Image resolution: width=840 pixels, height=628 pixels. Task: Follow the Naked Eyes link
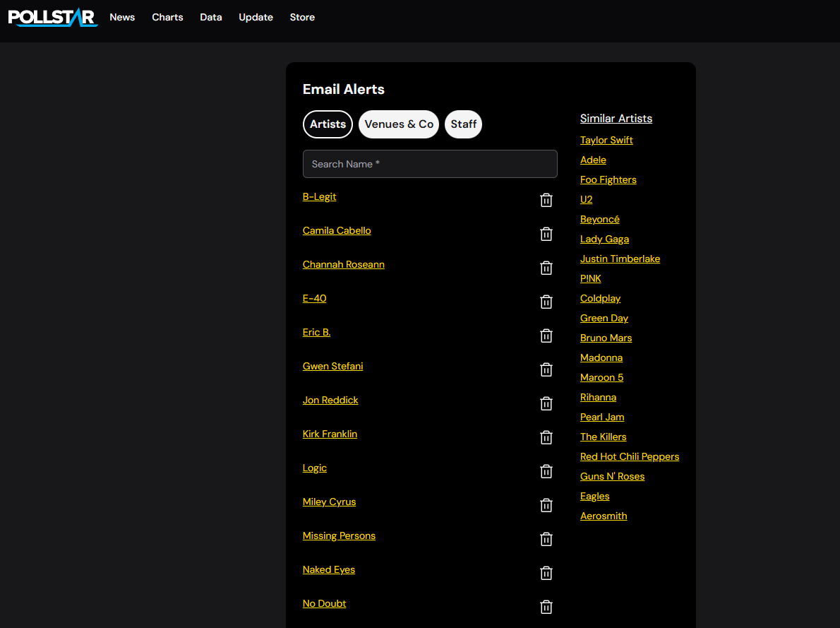coord(329,569)
